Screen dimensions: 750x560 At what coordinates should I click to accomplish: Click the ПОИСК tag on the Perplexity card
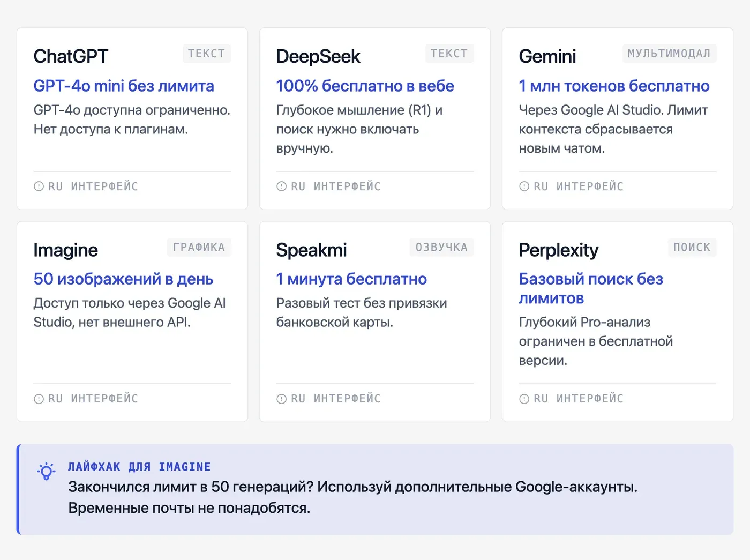692,247
